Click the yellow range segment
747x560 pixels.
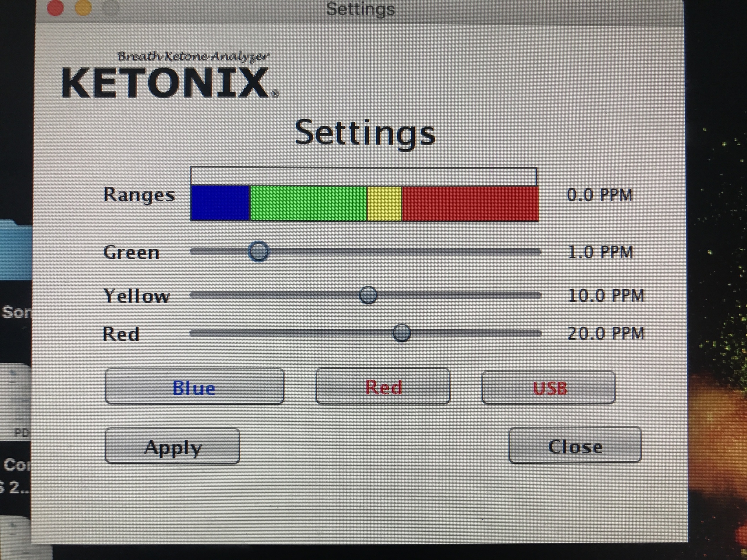(x=384, y=203)
